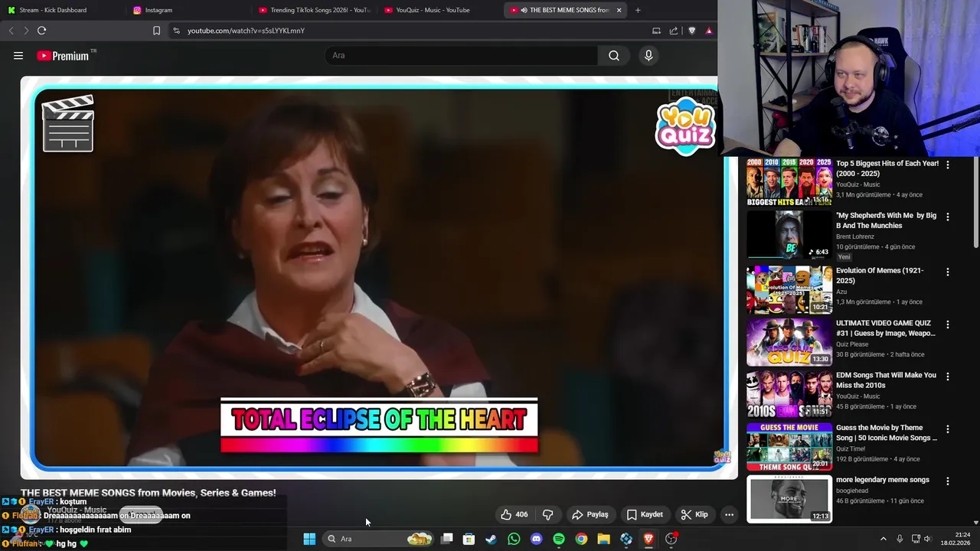Click the share icon in address bar

pos(674,31)
